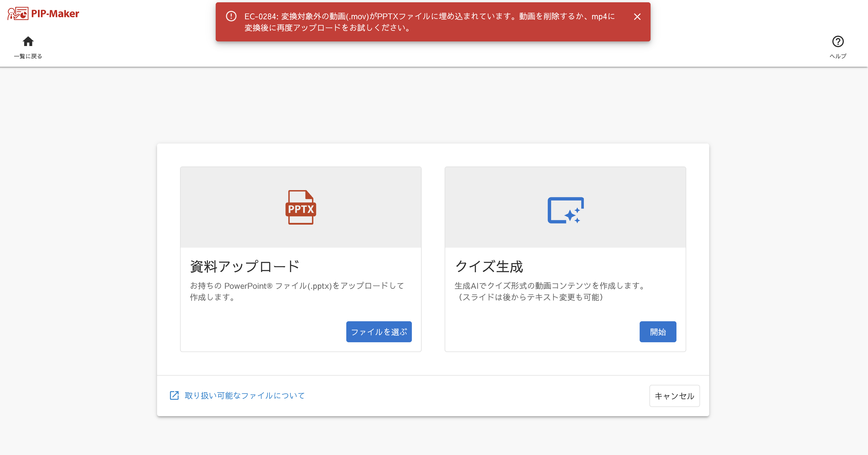Click the キャンセル button
This screenshot has width=868, height=455.
click(674, 396)
